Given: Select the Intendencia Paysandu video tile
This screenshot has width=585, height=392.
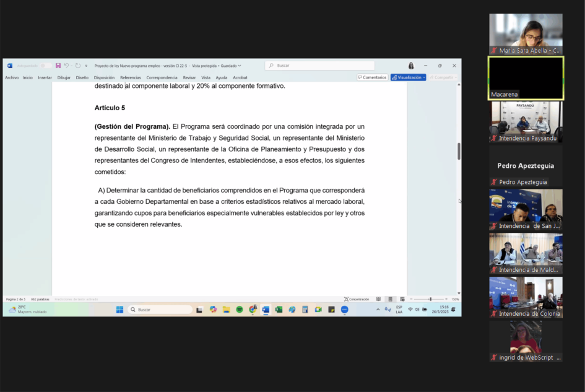Looking at the screenshot, I should click(526, 122).
